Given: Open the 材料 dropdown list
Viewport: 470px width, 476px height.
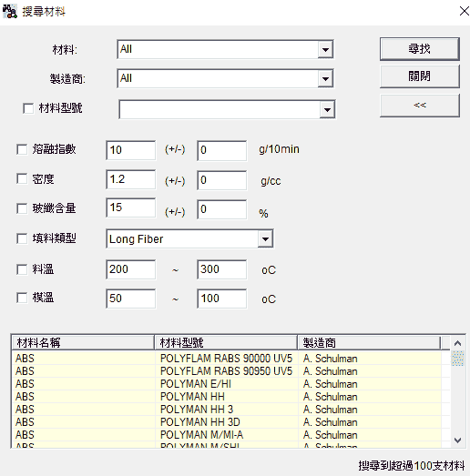Looking at the screenshot, I should point(325,49).
